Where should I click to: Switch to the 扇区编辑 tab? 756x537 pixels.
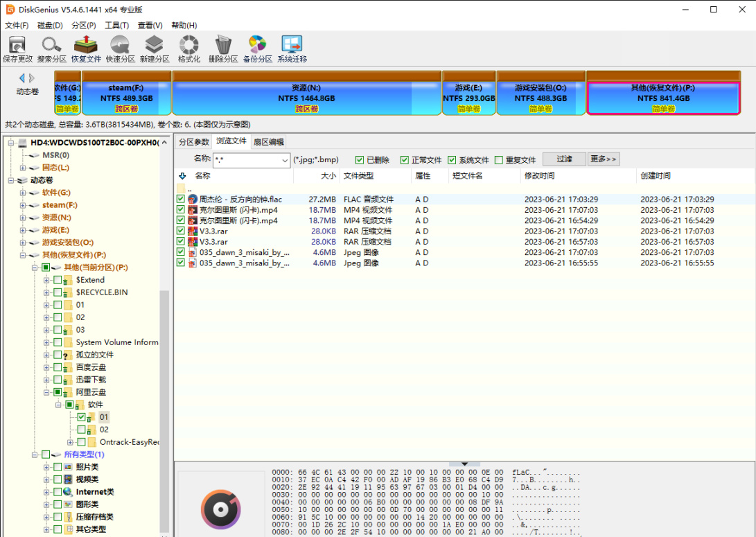click(269, 142)
